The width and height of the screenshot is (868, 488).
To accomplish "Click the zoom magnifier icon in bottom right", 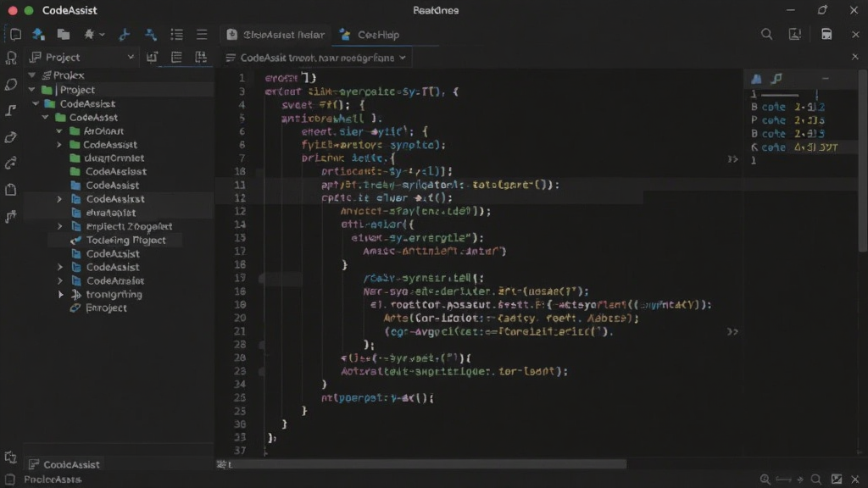I will point(765,480).
